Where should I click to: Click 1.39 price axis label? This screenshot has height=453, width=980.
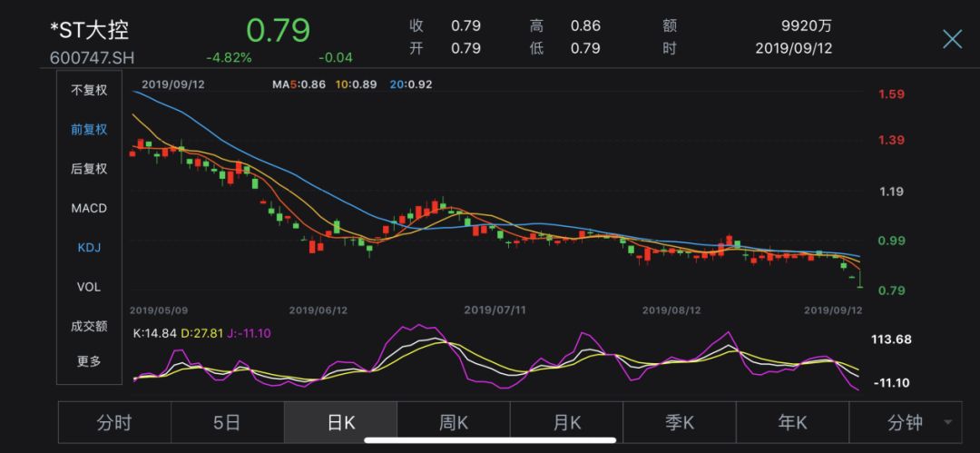coord(891,140)
